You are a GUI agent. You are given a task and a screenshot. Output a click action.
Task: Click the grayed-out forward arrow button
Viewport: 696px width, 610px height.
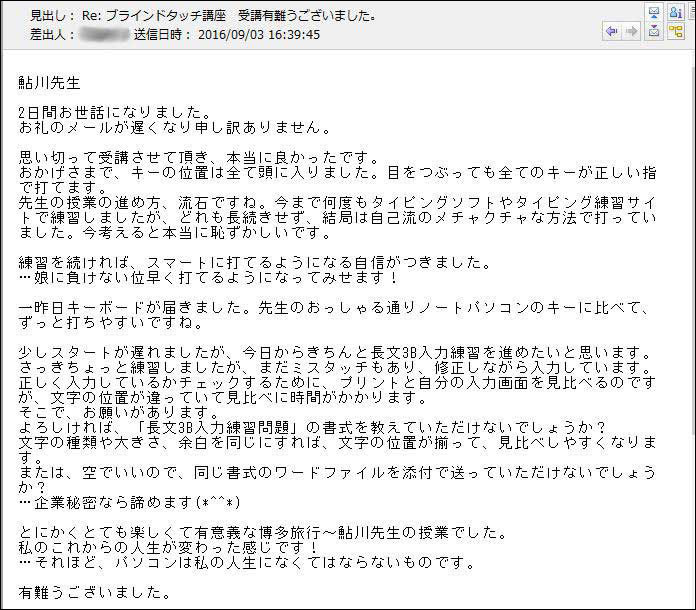[631, 32]
